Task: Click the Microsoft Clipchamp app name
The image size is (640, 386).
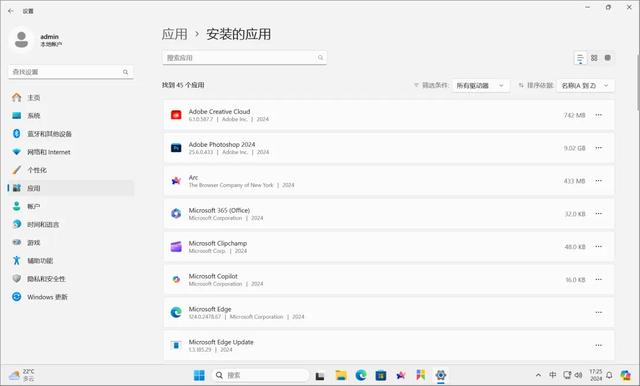Action: (218, 243)
